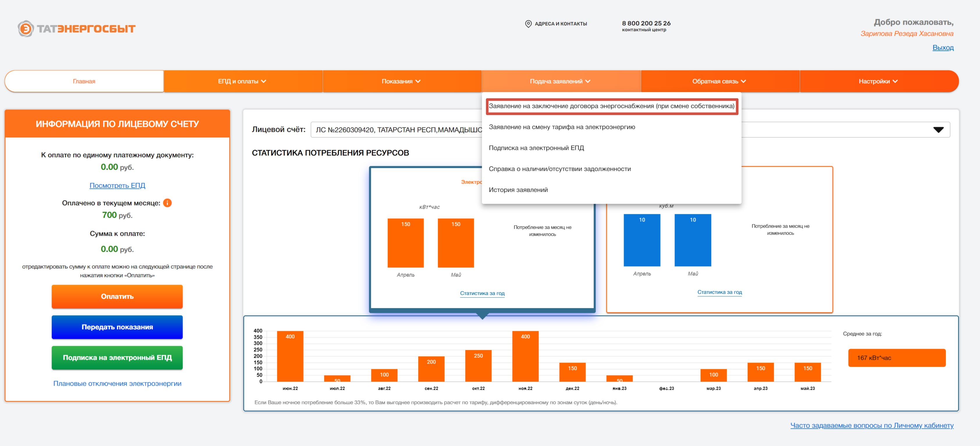Choose Справка о наличии/отсутствии задолженности item

click(560, 169)
